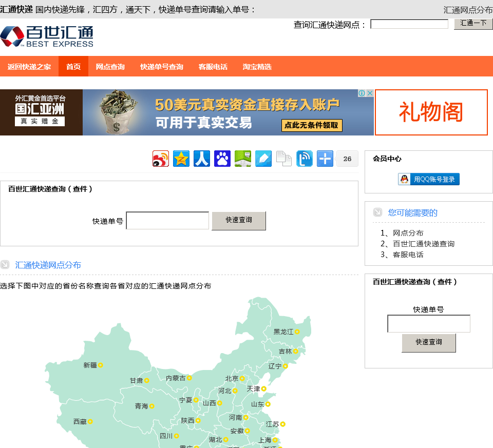
Task: Select 甘肃 on the map
Action: [139, 380]
